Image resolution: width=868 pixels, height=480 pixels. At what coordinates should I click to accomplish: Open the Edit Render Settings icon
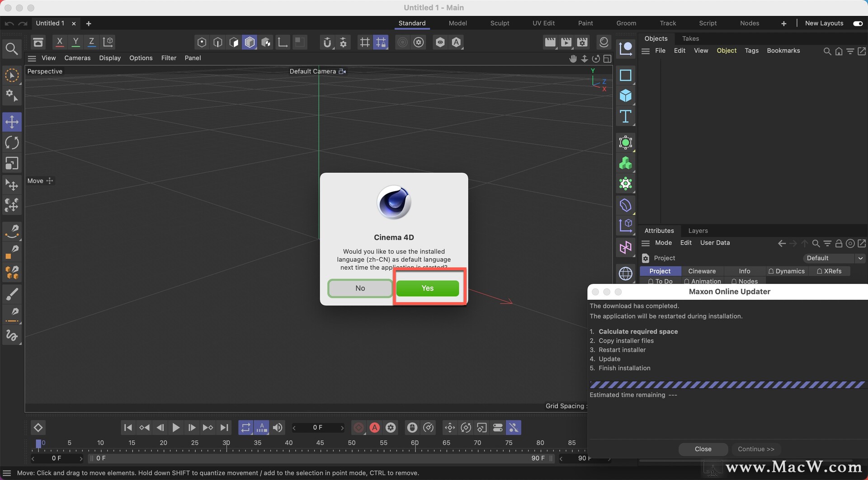[583, 42]
